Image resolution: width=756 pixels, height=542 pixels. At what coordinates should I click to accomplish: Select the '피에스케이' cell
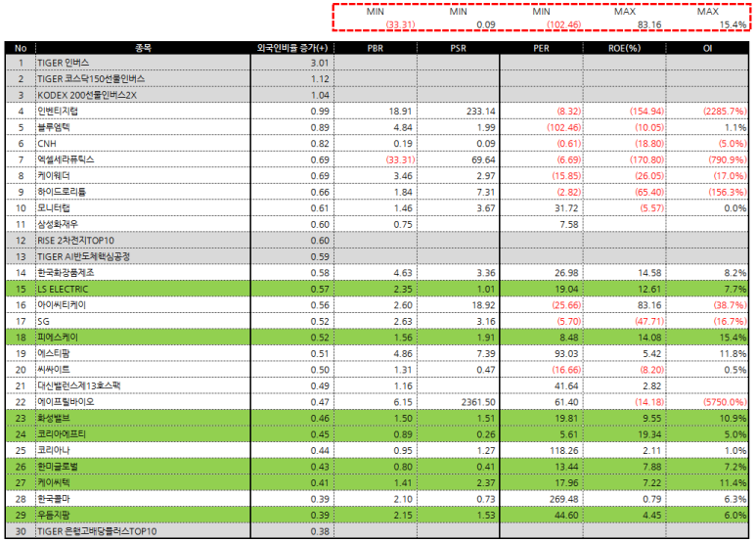[143, 338]
